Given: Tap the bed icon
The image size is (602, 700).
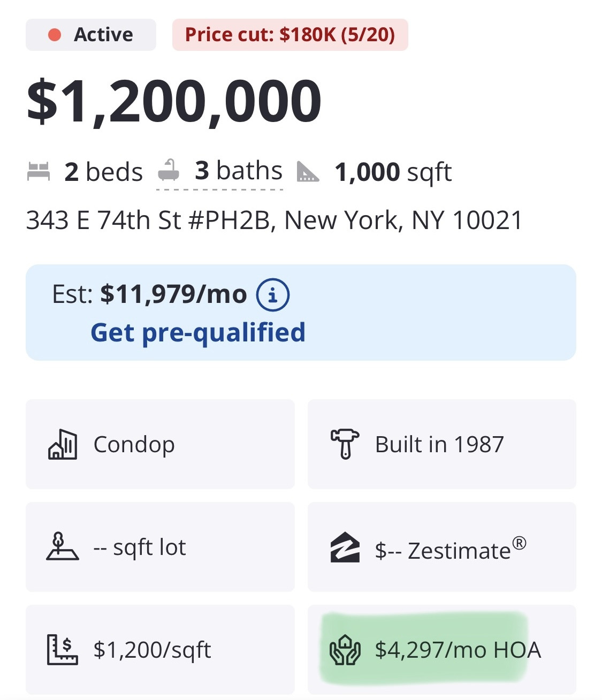Looking at the screenshot, I should pos(39,172).
